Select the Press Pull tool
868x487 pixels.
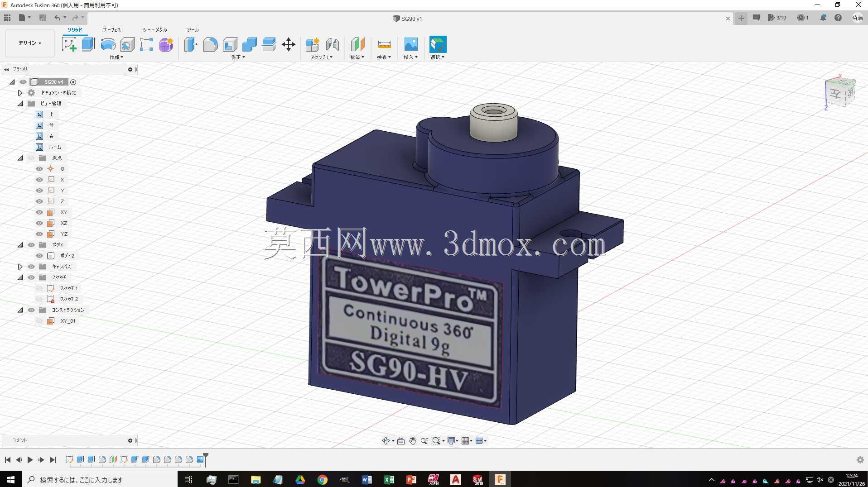point(191,44)
